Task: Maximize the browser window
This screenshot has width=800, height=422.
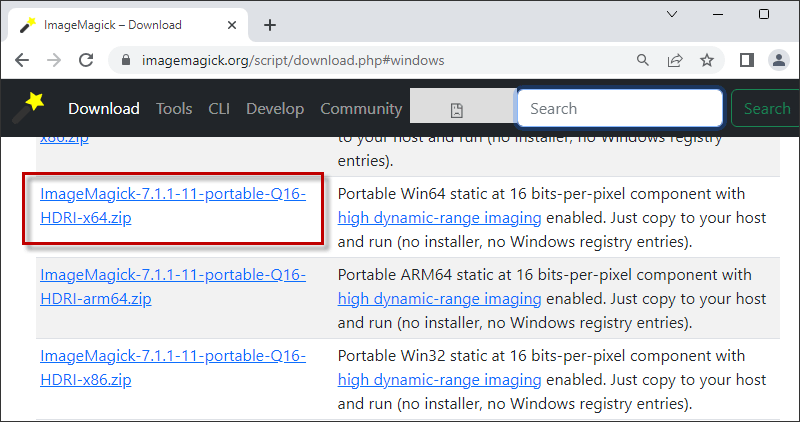Action: click(x=764, y=14)
